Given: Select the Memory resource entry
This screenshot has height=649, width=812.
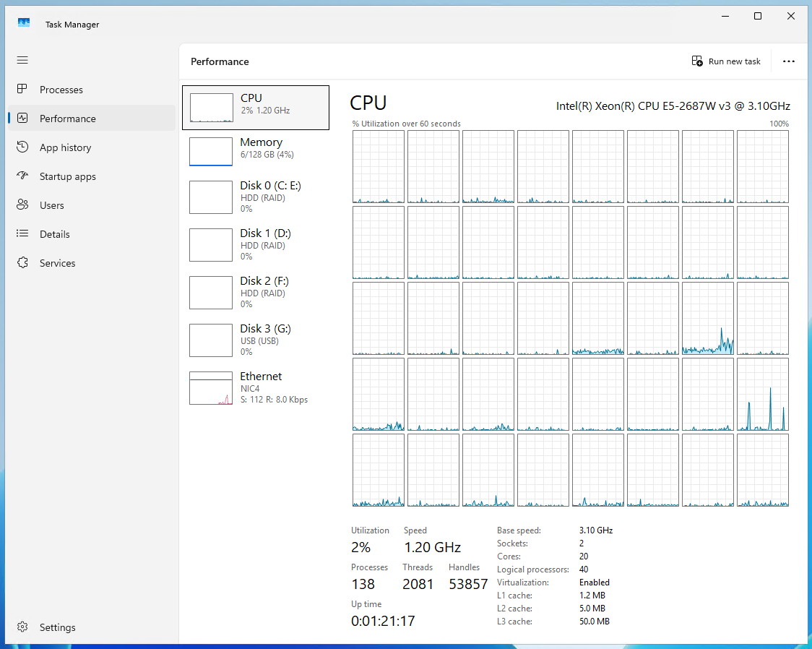Looking at the screenshot, I should click(256, 151).
